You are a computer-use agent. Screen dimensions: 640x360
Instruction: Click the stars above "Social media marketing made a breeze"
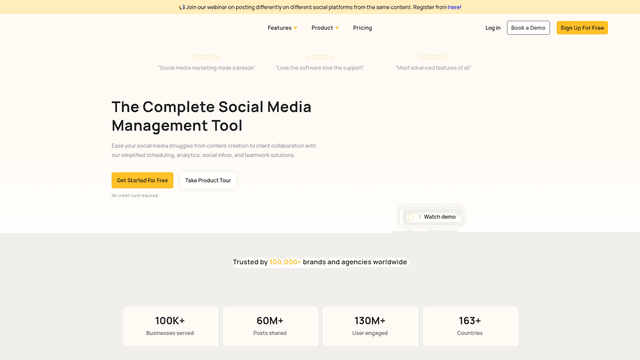point(207,58)
